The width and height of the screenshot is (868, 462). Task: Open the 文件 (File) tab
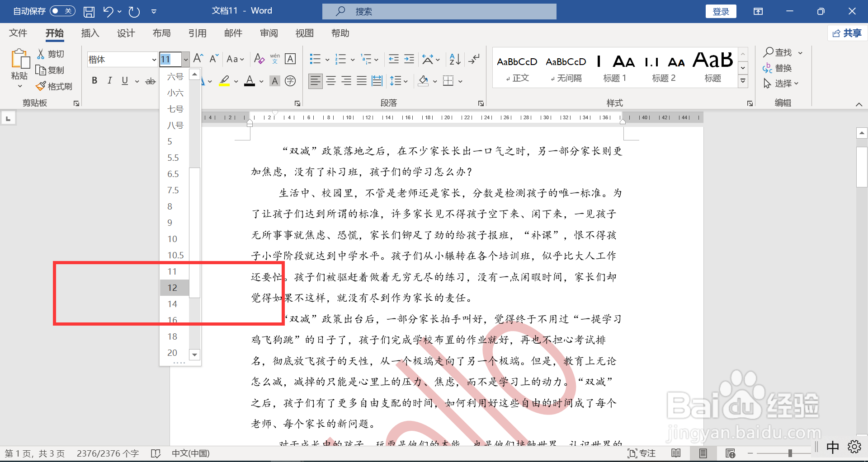tap(18, 33)
